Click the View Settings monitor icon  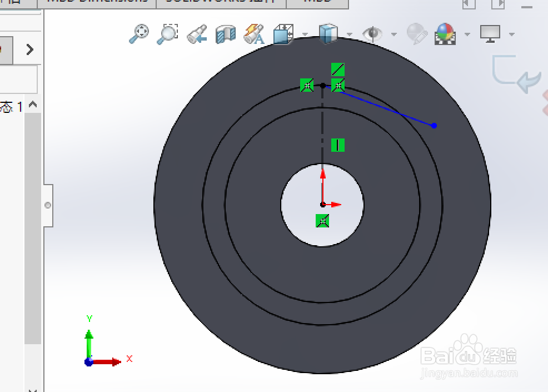click(x=490, y=33)
